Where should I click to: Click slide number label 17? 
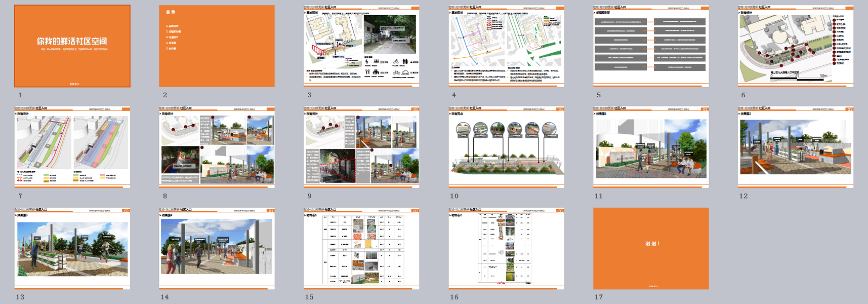pyautogui.click(x=599, y=297)
